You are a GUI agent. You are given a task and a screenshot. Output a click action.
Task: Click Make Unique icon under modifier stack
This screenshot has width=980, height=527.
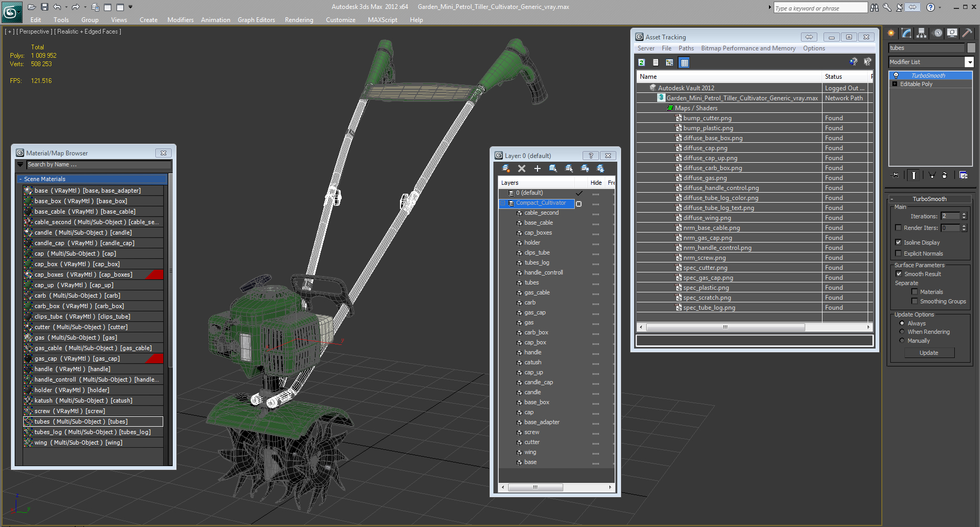932,175
